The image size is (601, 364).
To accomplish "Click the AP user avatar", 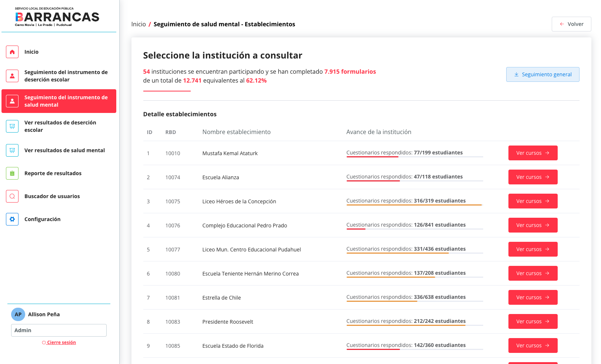I will click(18, 314).
